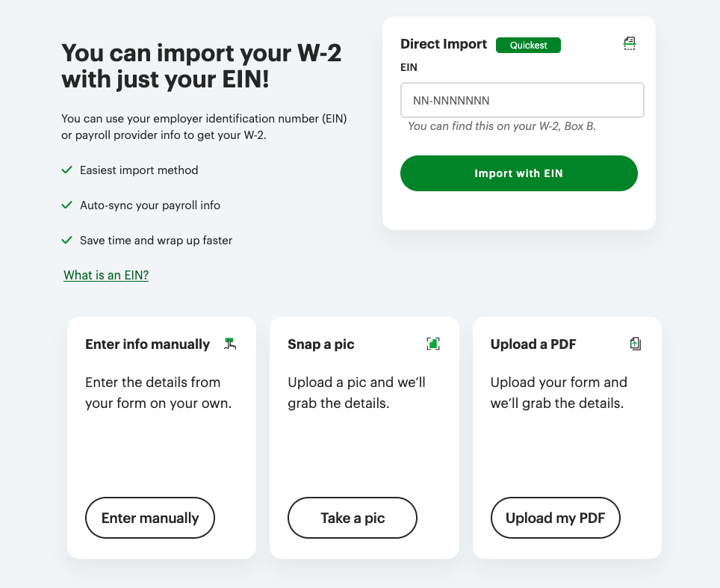Click the green Quickest badge

[528, 46]
